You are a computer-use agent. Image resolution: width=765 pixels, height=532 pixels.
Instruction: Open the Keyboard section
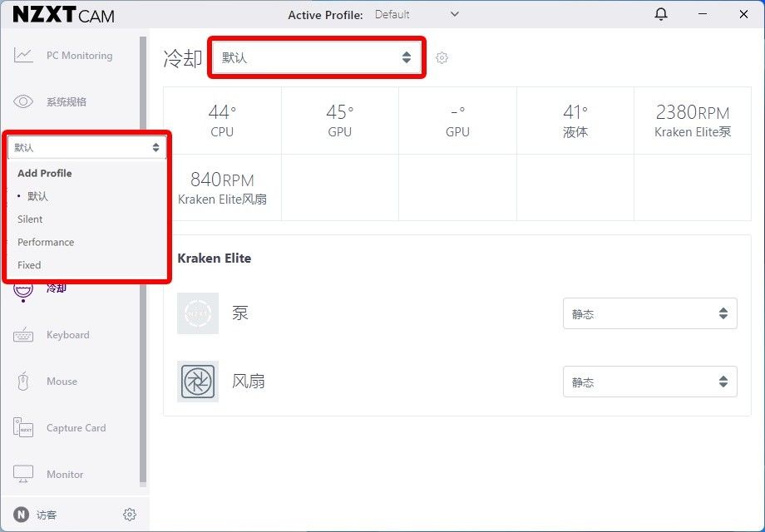[x=68, y=334]
